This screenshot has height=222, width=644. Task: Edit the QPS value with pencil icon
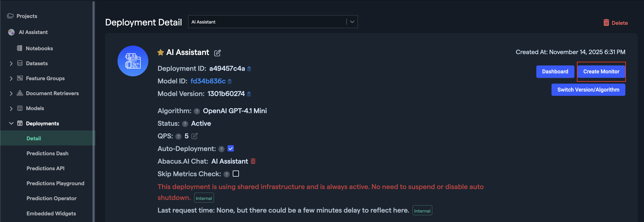pyautogui.click(x=194, y=136)
